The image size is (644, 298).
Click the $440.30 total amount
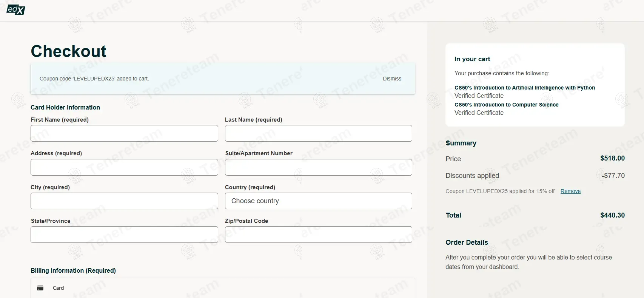pos(612,215)
